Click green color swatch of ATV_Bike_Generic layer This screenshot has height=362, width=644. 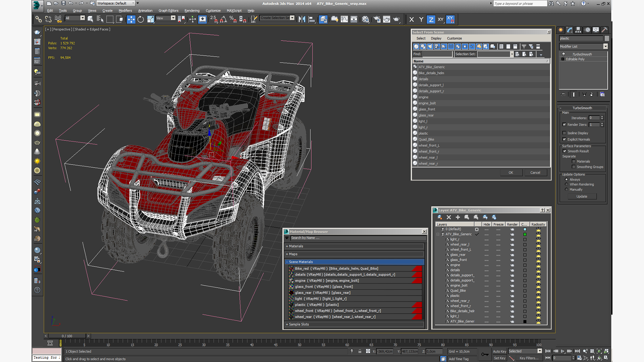(x=525, y=234)
